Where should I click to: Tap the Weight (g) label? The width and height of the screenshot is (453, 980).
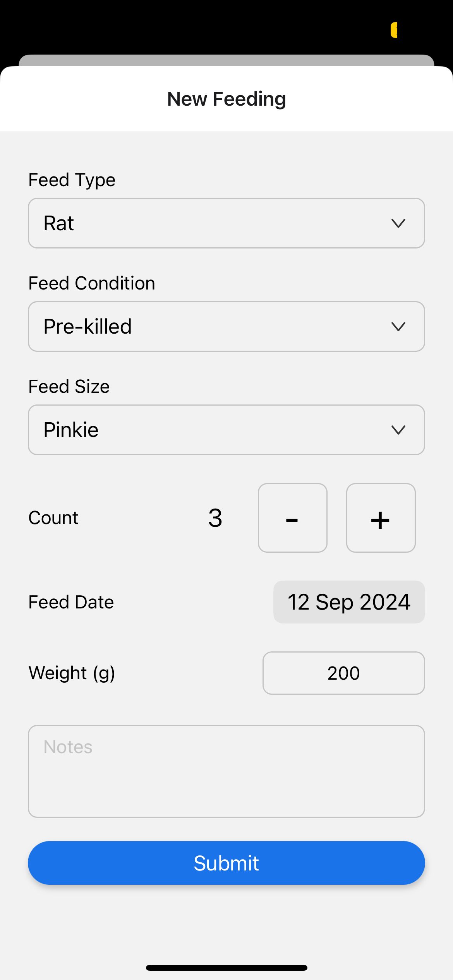click(x=72, y=673)
